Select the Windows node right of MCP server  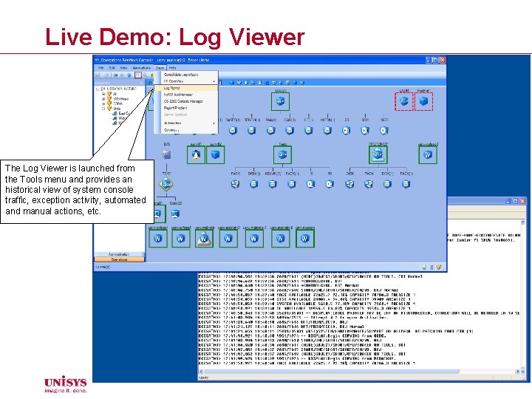[428, 154]
